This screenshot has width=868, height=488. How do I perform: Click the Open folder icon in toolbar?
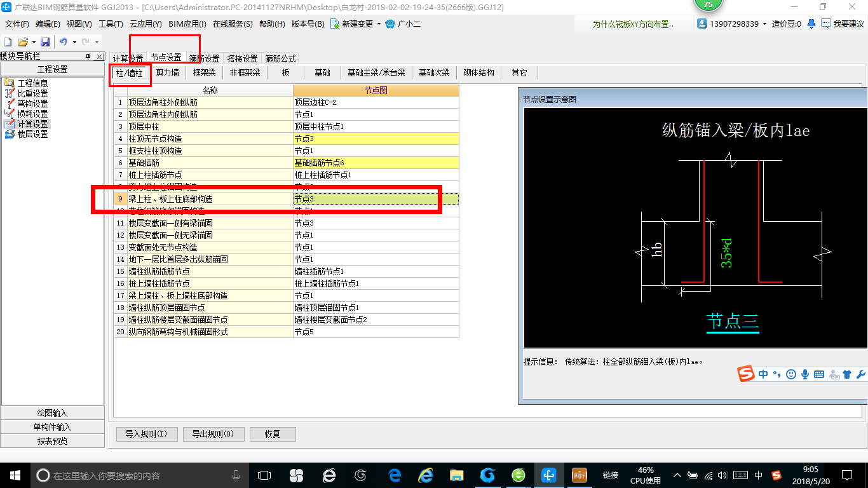pos(23,42)
